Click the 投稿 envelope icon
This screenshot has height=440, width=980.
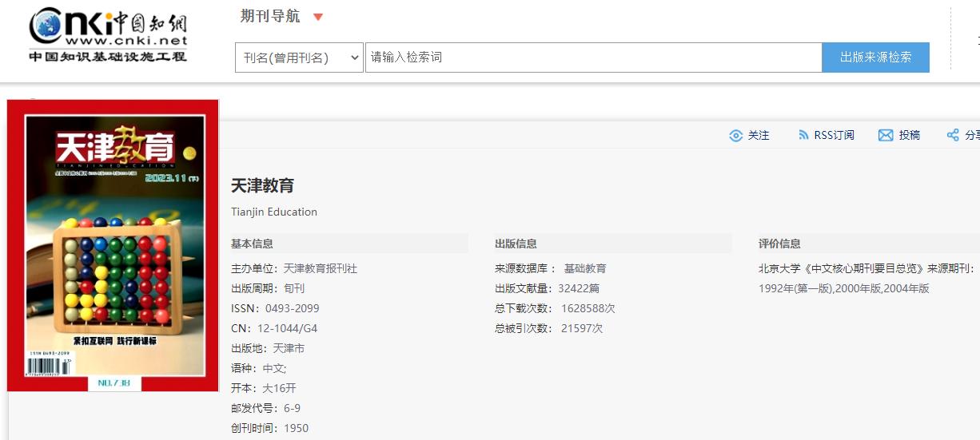(886, 136)
